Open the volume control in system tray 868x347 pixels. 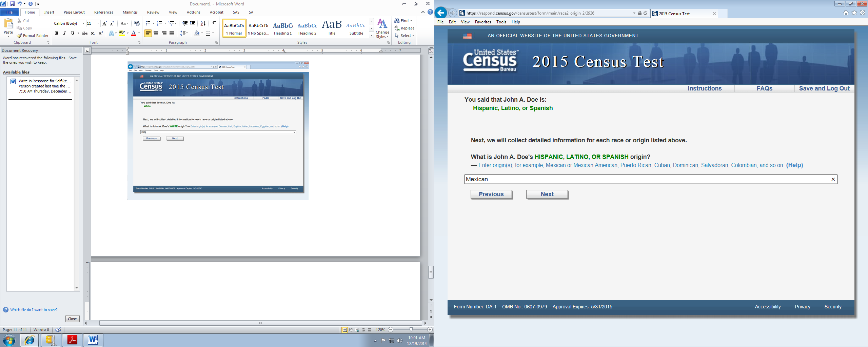click(400, 341)
